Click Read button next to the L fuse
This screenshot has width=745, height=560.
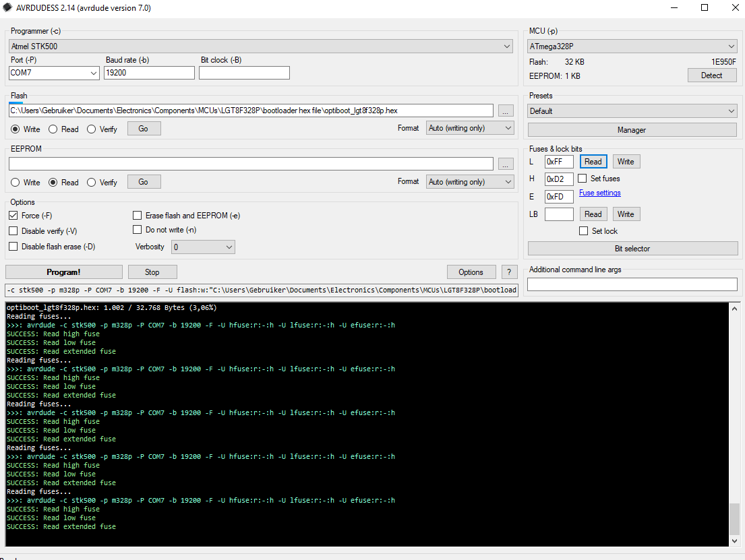(x=593, y=162)
